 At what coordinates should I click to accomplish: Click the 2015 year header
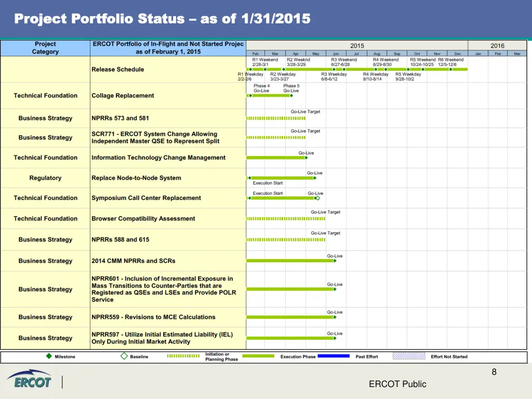point(357,46)
